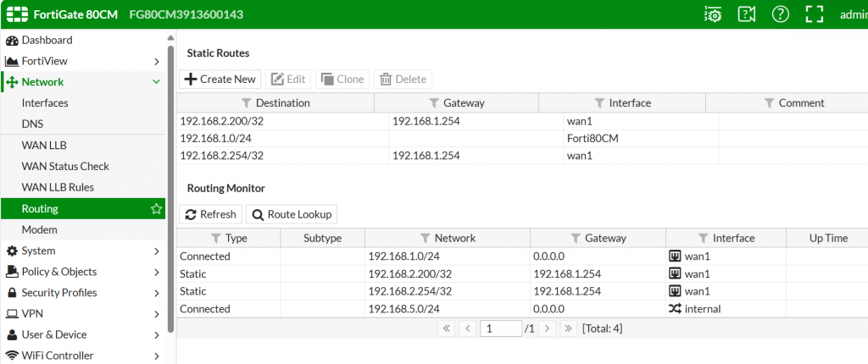Filter the static routes Interface column
Viewport: 868px width, 364px height.
click(x=599, y=103)
